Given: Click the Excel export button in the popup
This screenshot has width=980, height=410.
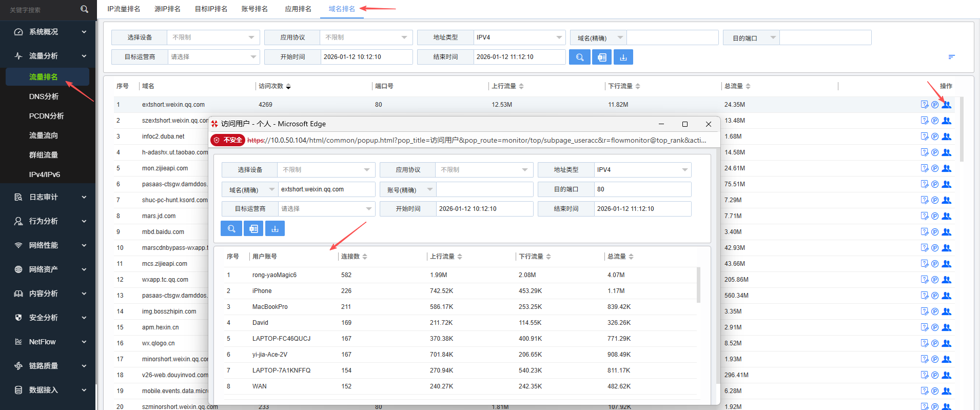Looking at the screenshot, I should point(253,229).
